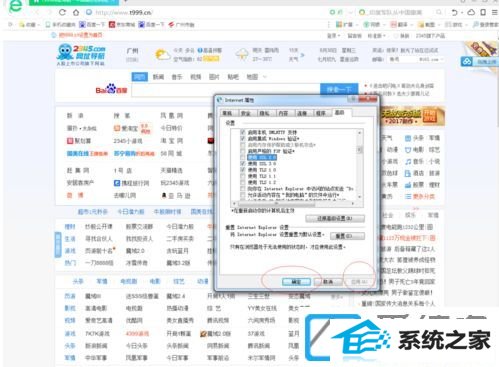Click the browser refresh icon
Viewport: 499px width, 367px height.
(x=62, y=12)
